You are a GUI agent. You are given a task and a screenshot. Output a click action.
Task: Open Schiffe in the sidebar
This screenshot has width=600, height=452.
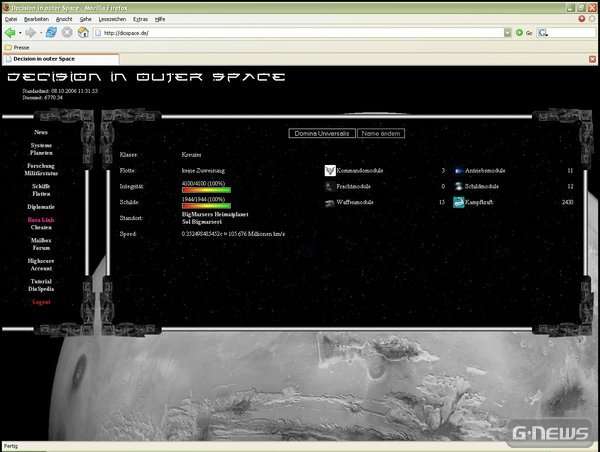[41, 186]
